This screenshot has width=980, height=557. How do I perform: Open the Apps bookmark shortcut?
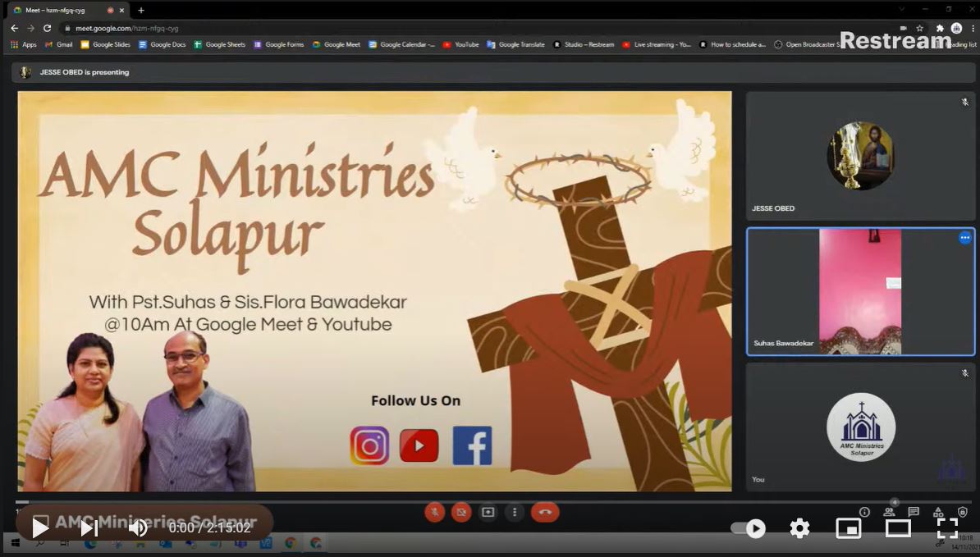[x=24, y=44]
